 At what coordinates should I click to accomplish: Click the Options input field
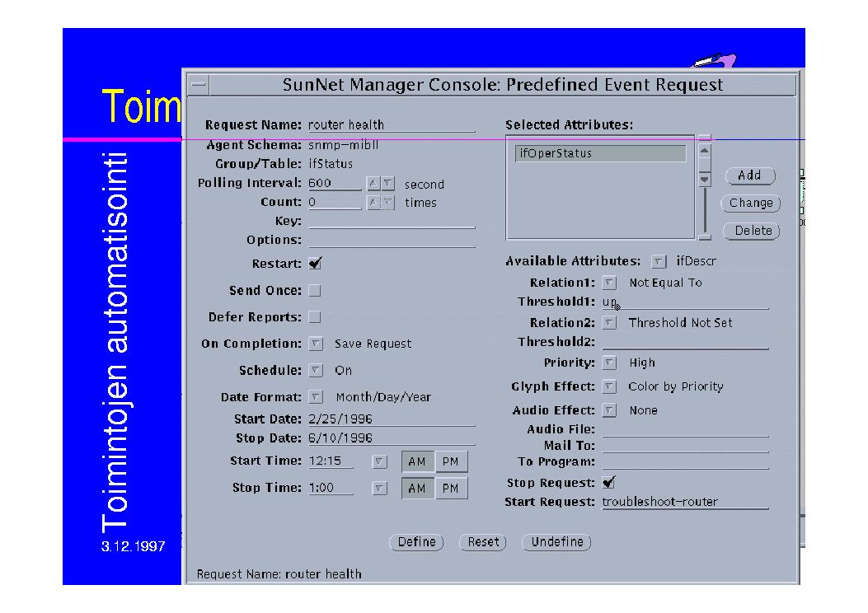click(x=392, y=240)
